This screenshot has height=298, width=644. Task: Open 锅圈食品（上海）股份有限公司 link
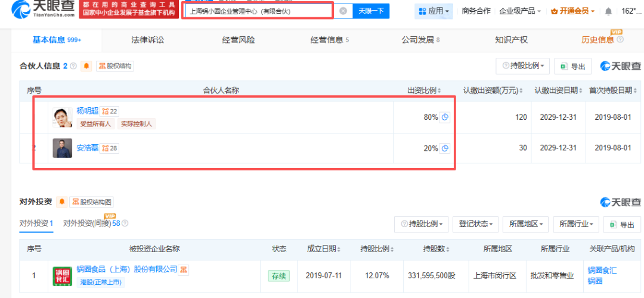click(x=127, y=269)
